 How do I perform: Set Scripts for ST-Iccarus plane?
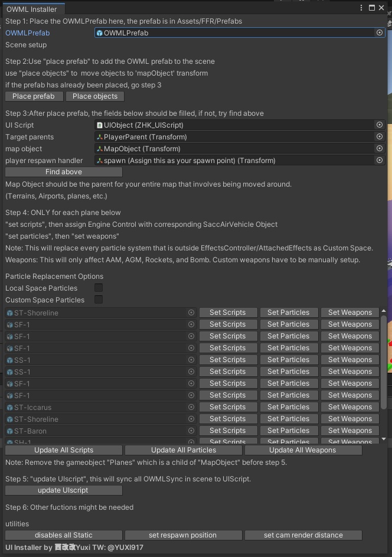(228, 407)
